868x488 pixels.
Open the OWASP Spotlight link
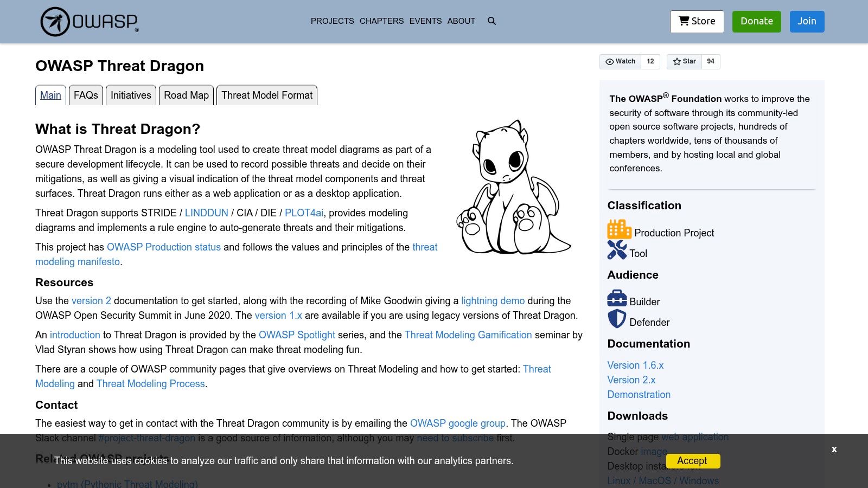tap(297, 335)
